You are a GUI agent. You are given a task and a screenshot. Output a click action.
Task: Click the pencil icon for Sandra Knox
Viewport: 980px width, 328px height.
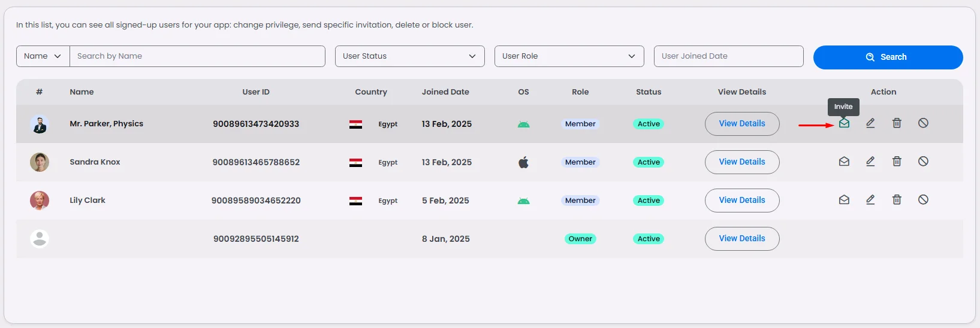point(870,162)
